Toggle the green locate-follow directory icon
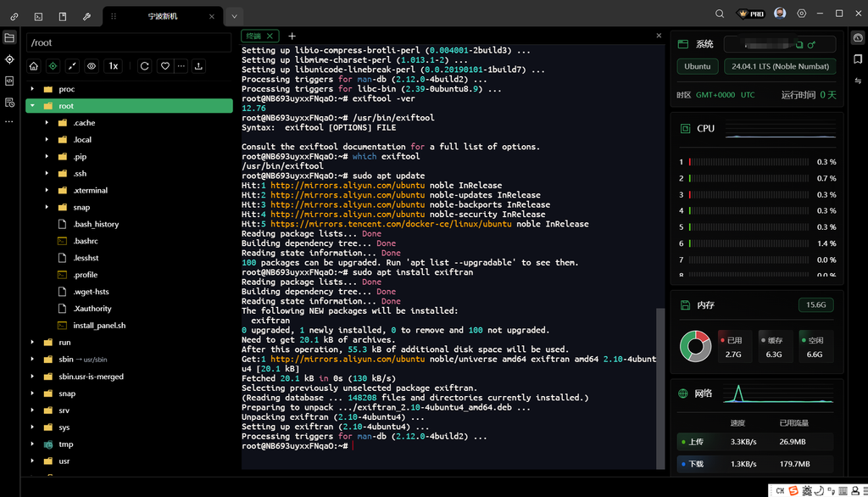This screenshot has height=497, width=868. point(53,66)
